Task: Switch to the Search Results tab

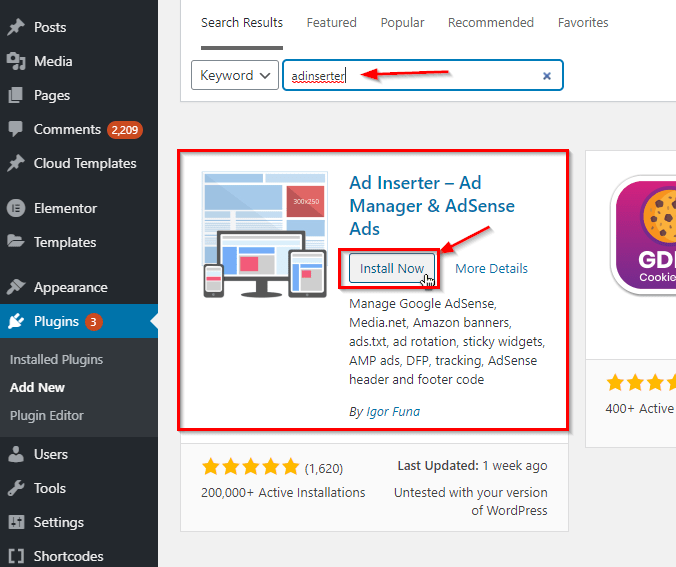Action: (x=242, y=22)
